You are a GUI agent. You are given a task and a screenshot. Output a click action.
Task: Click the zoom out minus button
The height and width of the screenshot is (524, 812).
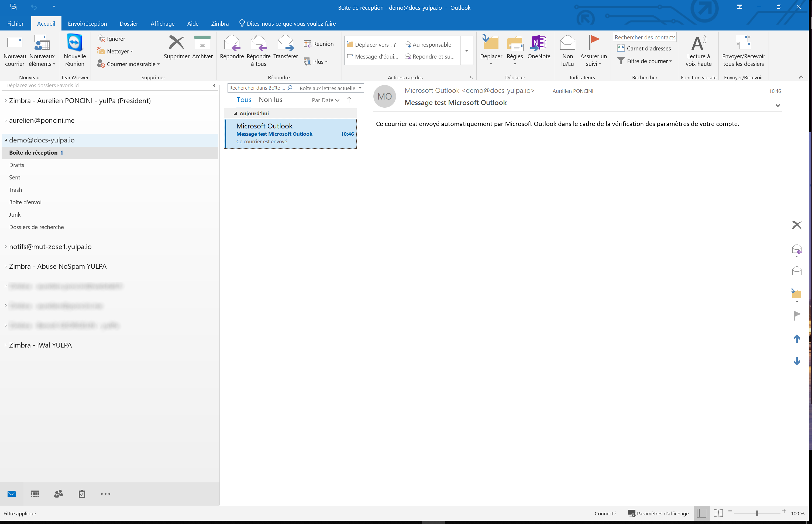pyautogui.click(x=730, y=511)
